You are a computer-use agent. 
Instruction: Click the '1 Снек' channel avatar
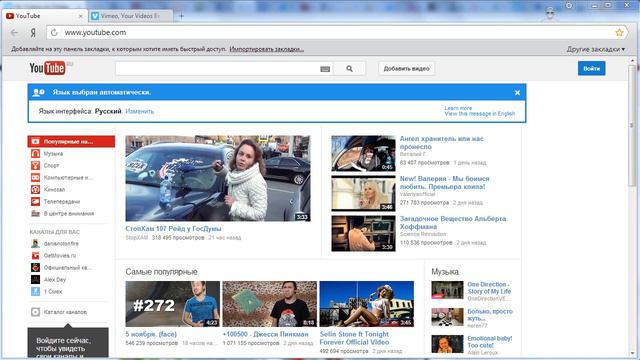(x=36, y=291)
